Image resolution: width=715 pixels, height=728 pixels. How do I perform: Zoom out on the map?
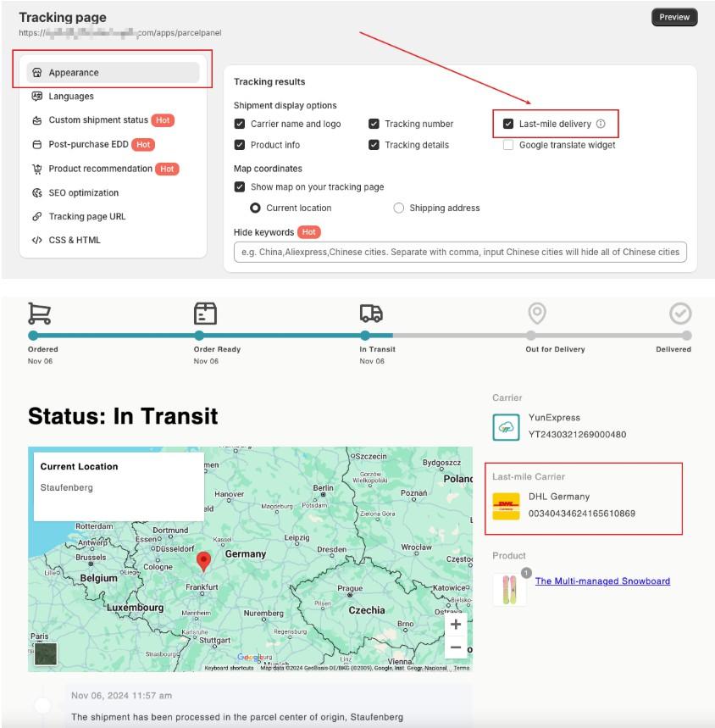(x=456, y=647)
